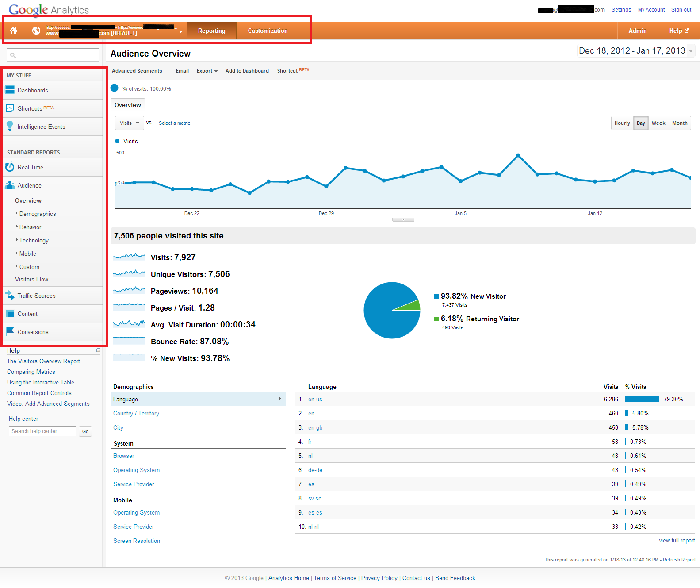Open the Export dropdown menu
Screen dimensions: 700x588
pyautogui.click(x=207, y=71)
